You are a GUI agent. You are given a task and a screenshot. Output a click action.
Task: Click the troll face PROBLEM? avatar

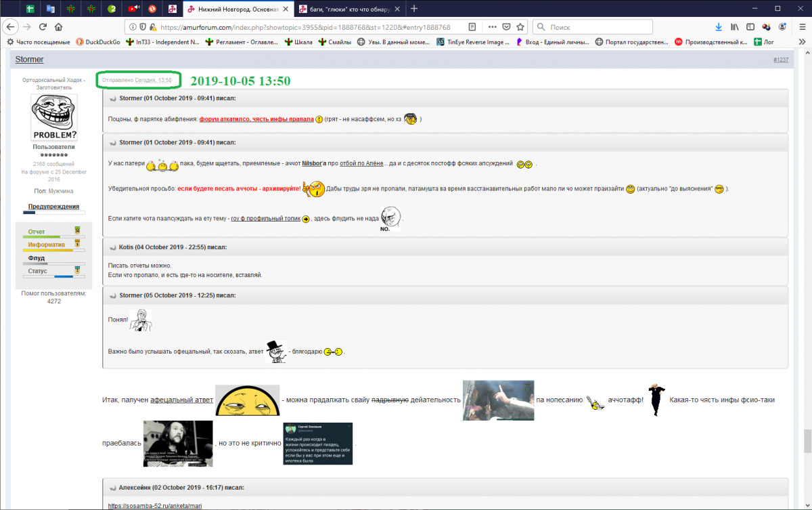click(54, 117)
